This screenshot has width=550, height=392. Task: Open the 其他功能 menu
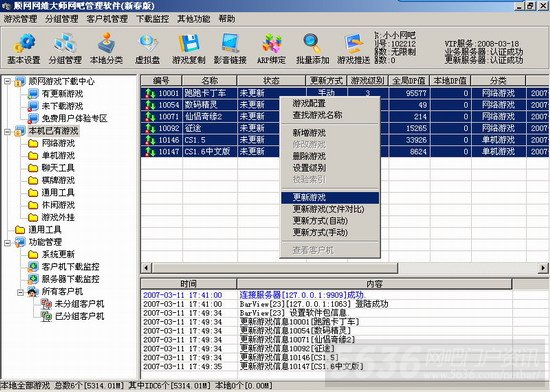pyautogui.click(x=194, y=19)
